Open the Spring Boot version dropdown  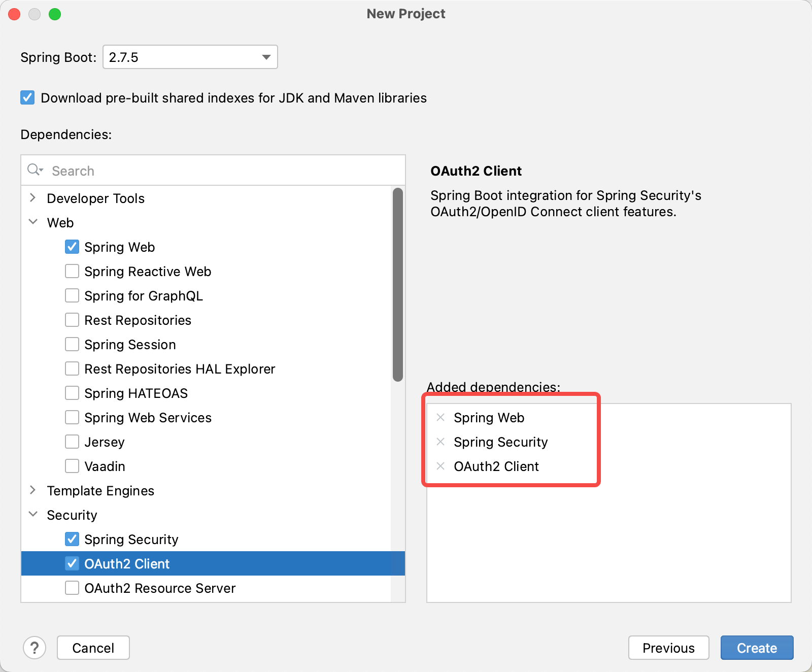coord(265,57)
